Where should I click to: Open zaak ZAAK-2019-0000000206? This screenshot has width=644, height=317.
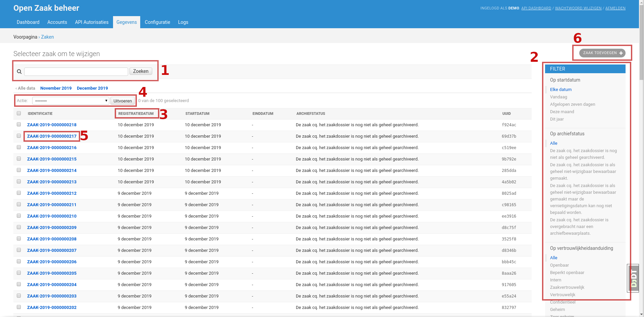[x=52, y=262]
